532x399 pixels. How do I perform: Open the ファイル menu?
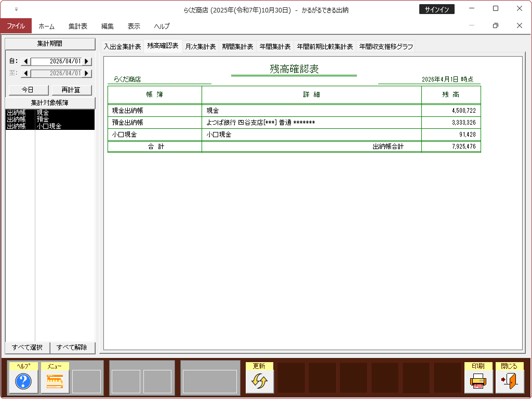coord(16,26)
